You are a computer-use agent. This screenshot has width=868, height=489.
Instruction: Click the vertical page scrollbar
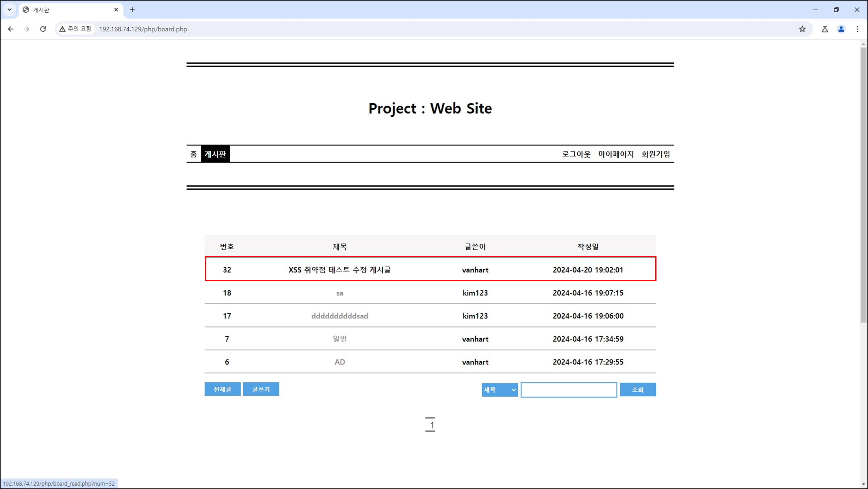tap(863, 185)
